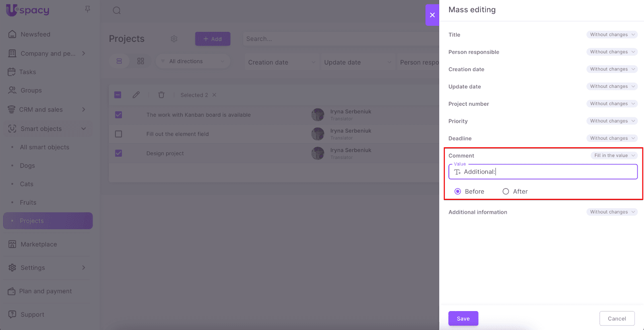The height and width of the screenshot is (330, 644).
Task: Click the Cancel button
Action: [x=617, y=318]
